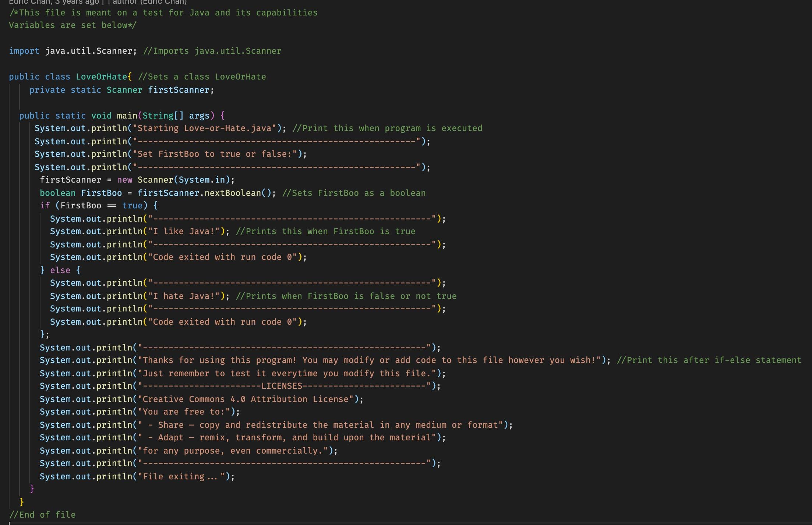Click the 'new' keyword before Scanner
812x525 pixels.
pyautogui.click(x=124, y=180)
